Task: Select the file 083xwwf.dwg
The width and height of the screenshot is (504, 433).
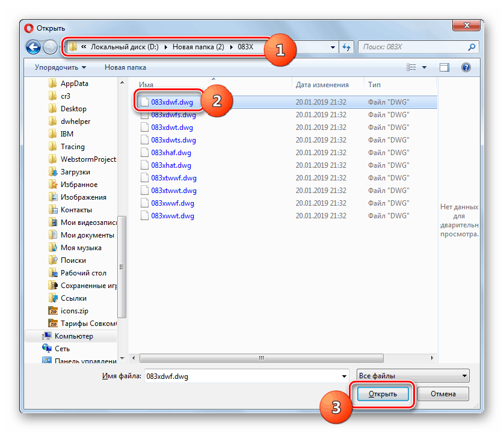Action: pyautogui.click(x=173, y=203)
